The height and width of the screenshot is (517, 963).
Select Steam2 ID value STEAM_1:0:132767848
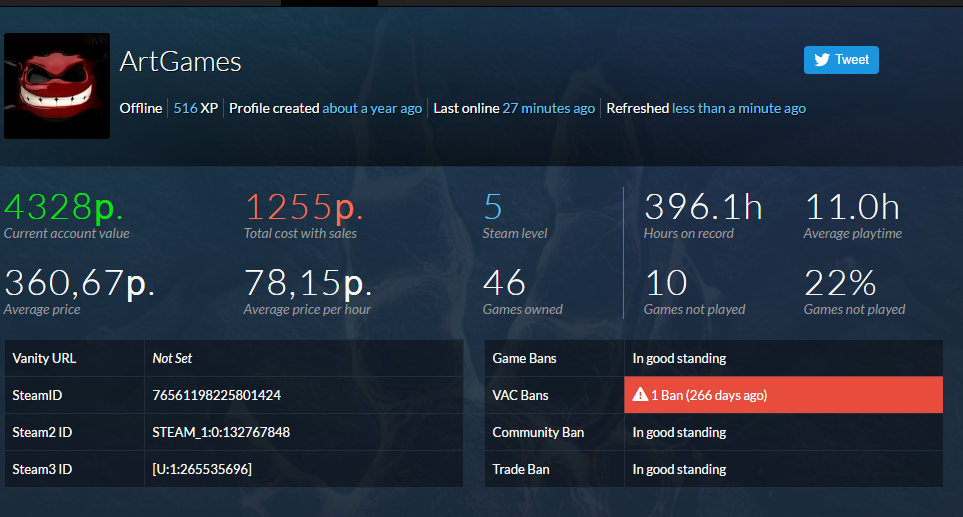[221, 432]
